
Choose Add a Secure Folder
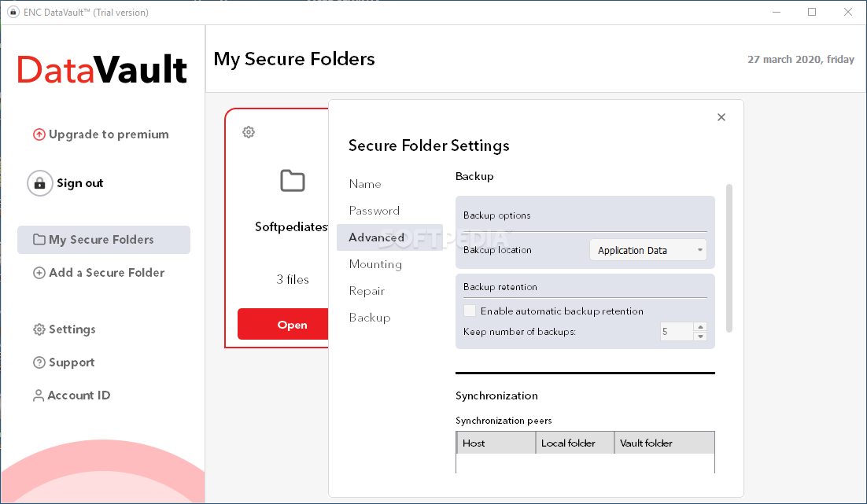coord(107,273)
